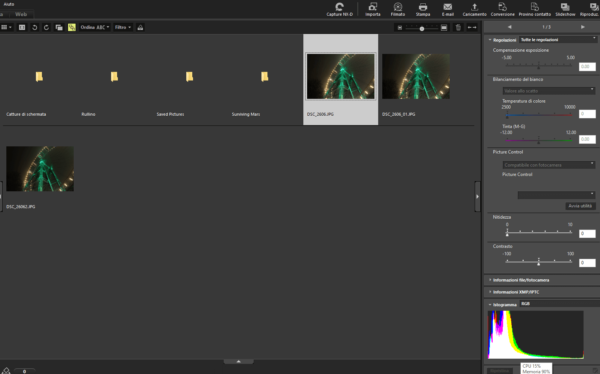Collapse the Istogramma section
The height and width of the screenshot is (374, 600).
tap(490, 304)
